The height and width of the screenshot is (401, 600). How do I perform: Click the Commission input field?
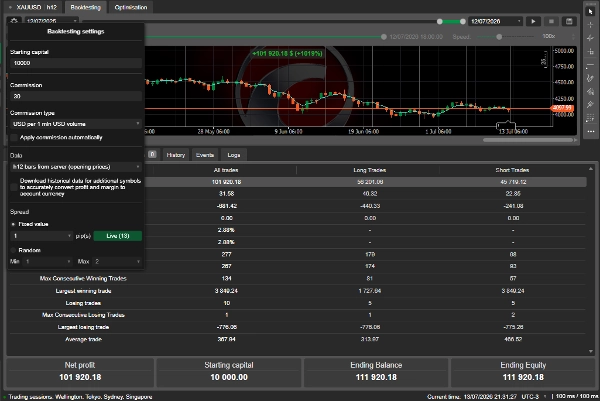point(76,96)
